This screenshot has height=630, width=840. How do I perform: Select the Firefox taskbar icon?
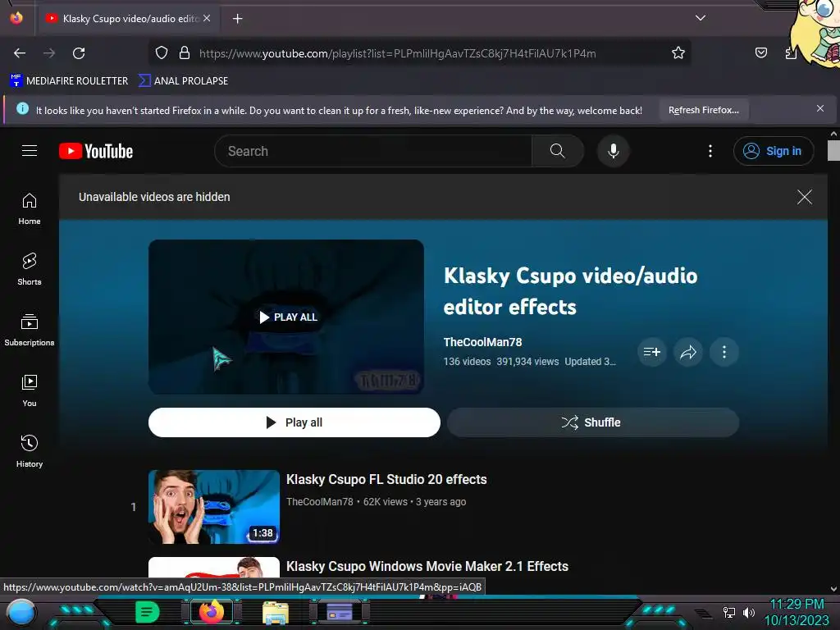[x=212, y=612]
